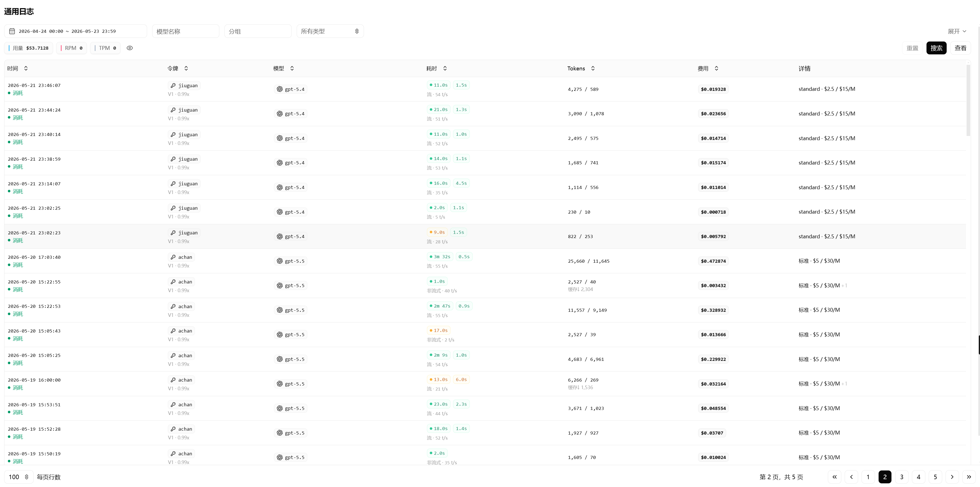Toggle the eye visibility icon beside TPM
Screen dimensions: 980x487
pyautogui.click(x=130, y=48)
